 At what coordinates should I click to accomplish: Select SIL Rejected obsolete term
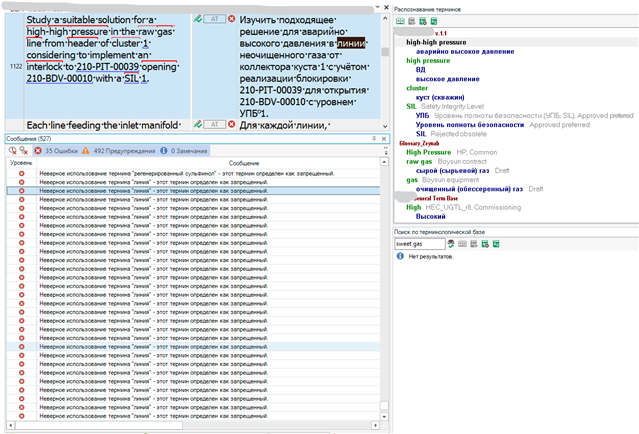point(451,134)
